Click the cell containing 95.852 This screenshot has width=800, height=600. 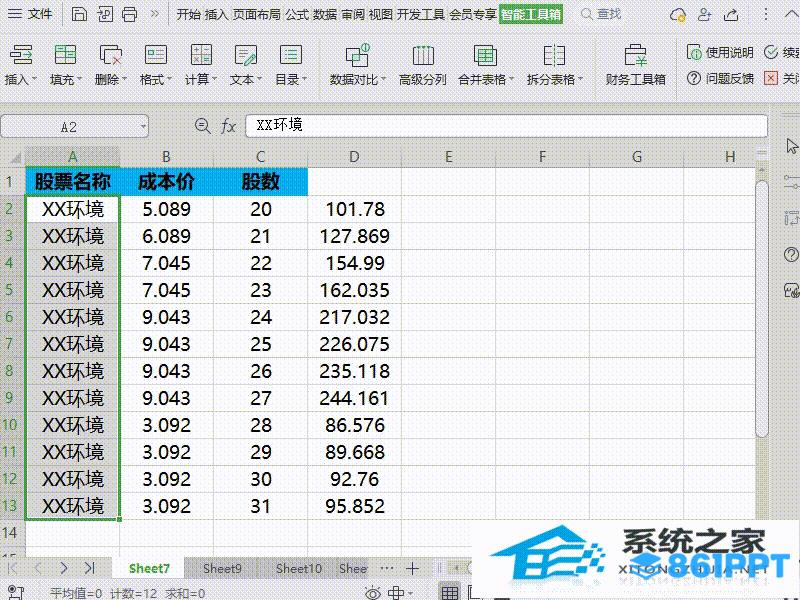(x=354, y=506)
